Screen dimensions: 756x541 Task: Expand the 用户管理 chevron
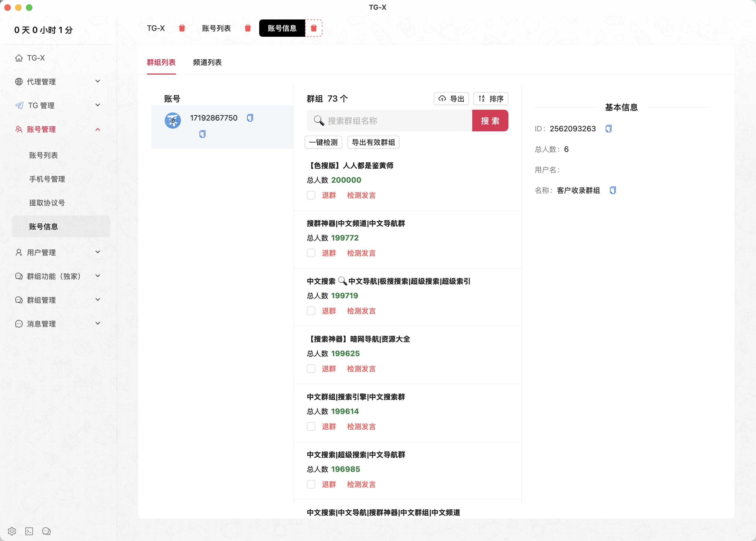[x=98, y=252]
